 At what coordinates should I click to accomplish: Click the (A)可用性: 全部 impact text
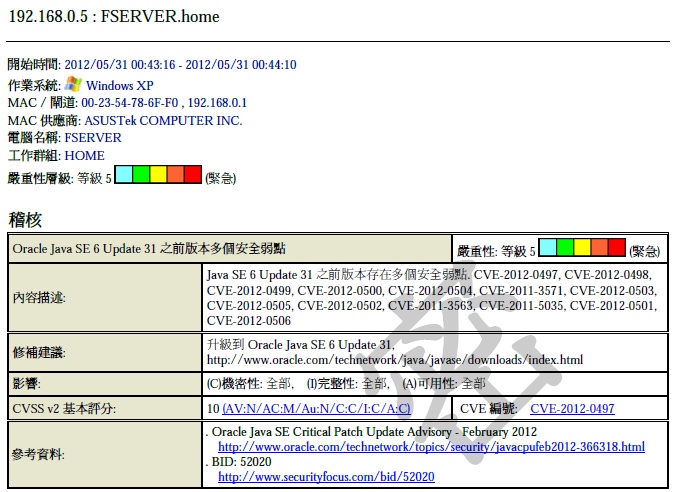click(443, 383)
